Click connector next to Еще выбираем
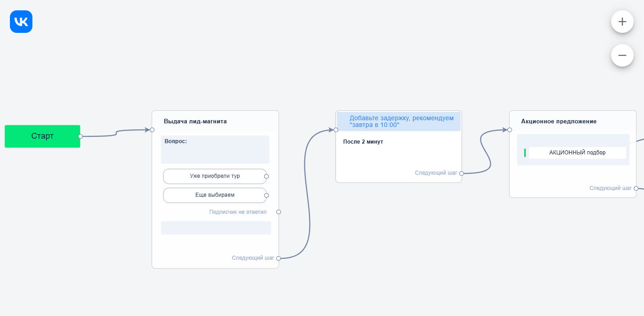Viewport: 644px width, 316px height. (x=267, y=195)
